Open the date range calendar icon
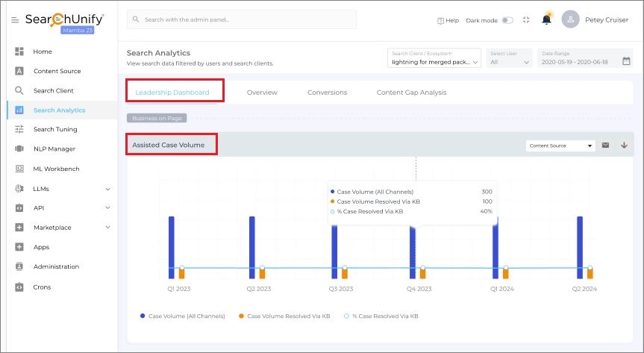This screenshot has width=644, height=353. click(x=625, y=62)
